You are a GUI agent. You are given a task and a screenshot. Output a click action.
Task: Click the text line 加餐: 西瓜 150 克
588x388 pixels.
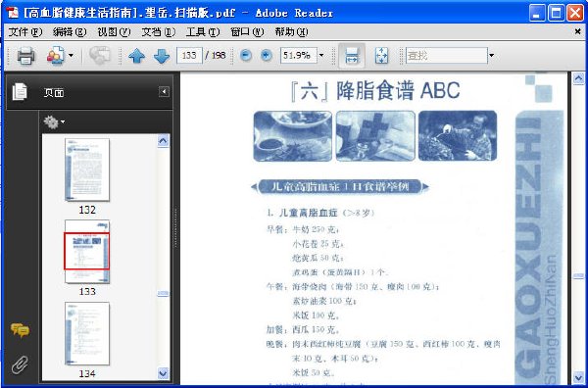click(303, 330)
